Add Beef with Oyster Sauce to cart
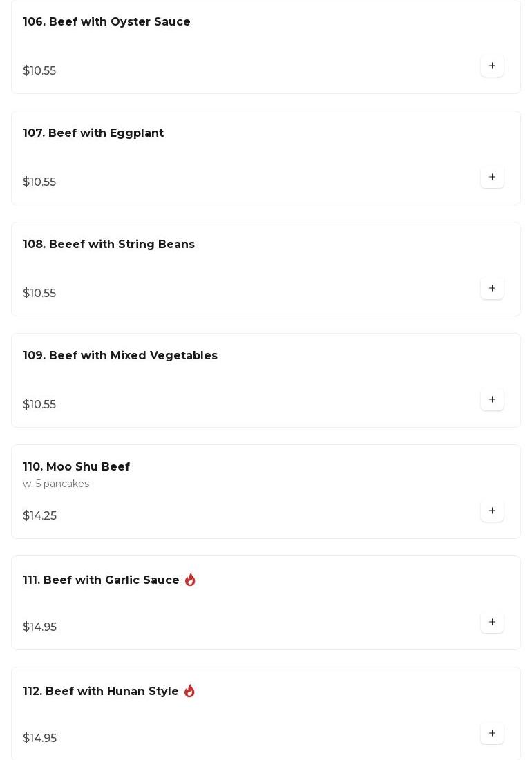Viewport: 532px width, 760px height. 492,66
